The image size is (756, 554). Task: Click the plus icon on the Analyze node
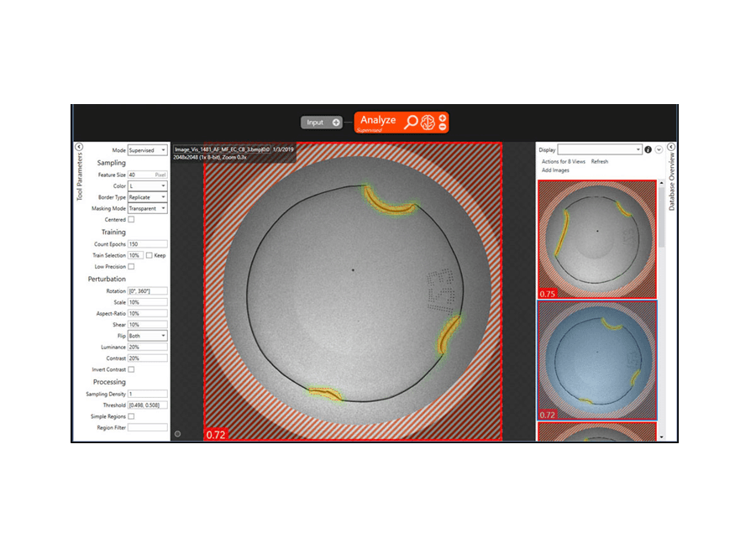coord(443,118)
